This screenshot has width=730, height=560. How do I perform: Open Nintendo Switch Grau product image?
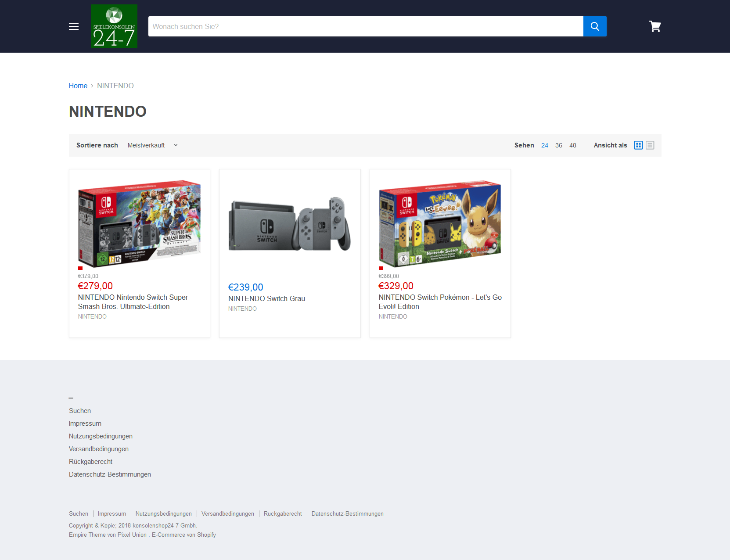point(290,224)
